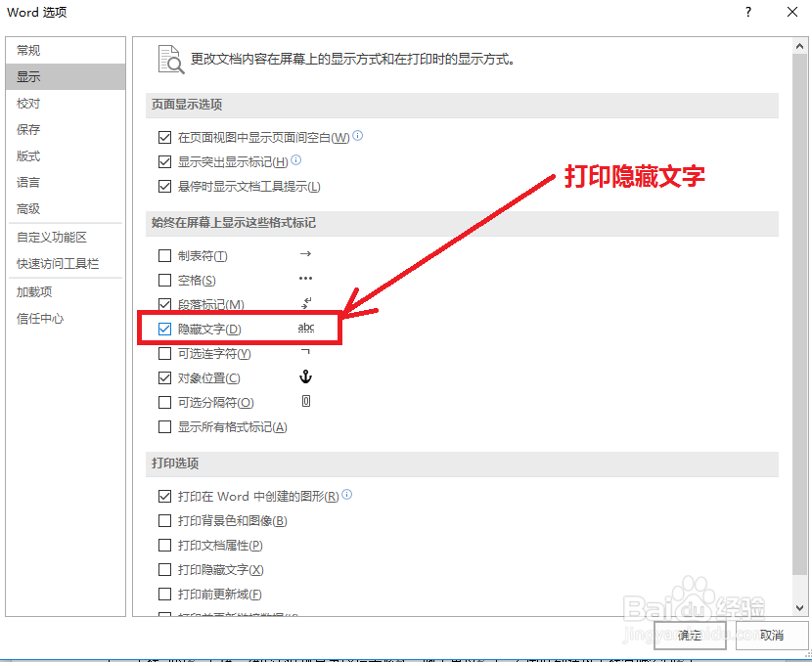This screenshot has width=812, height=662.
Task: Enable the 制表符 formatting mark
Action: [164, 255]
